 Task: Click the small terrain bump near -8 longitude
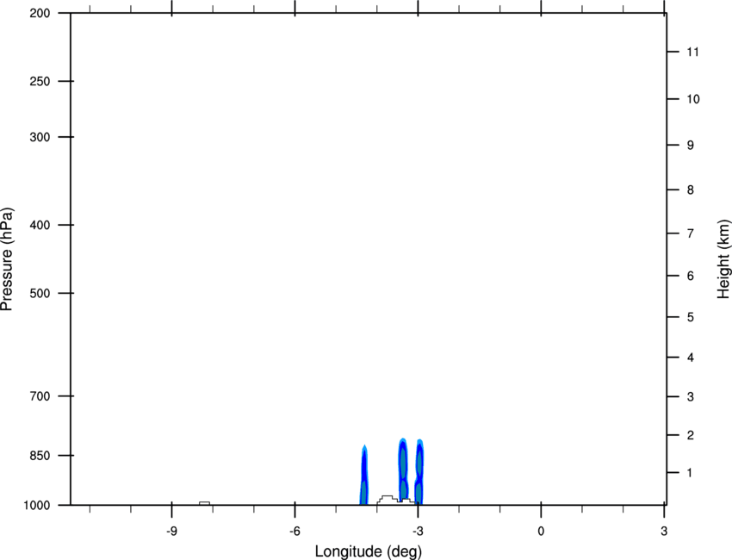204,503
